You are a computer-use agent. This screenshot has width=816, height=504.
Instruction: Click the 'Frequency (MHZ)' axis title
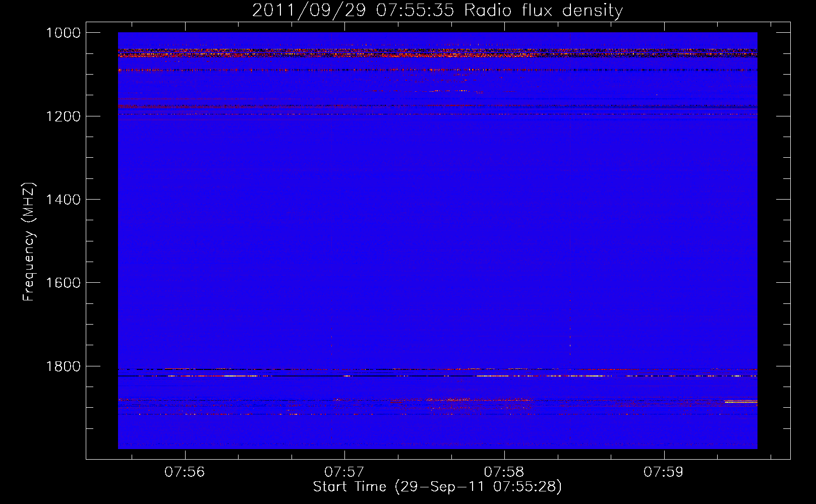[x=29, y=242]
